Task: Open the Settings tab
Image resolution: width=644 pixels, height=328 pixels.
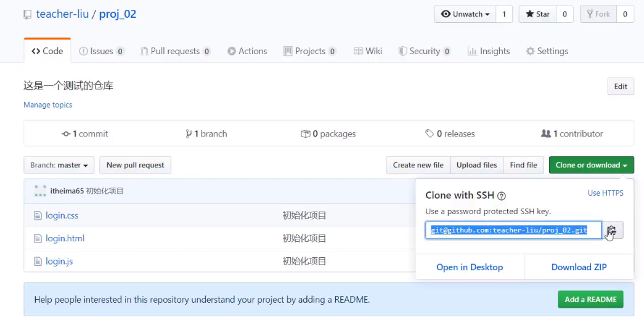Action: pyautogui.click(x=547, y=51)
